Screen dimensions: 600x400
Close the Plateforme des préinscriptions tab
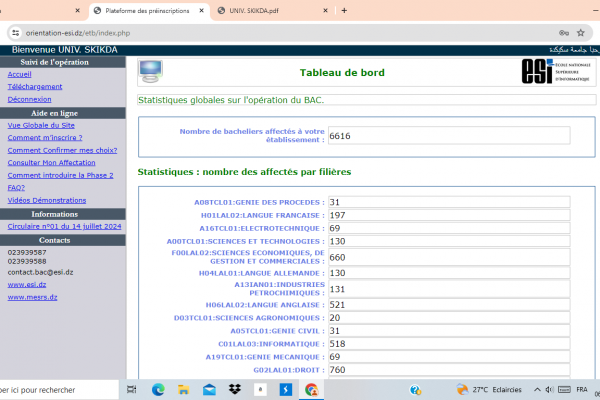point(201,11)
